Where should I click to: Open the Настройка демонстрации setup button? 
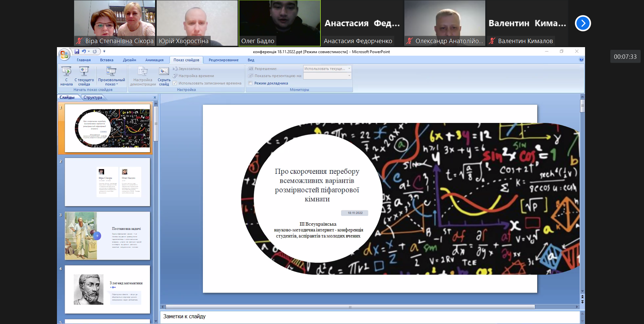[143, 76]
